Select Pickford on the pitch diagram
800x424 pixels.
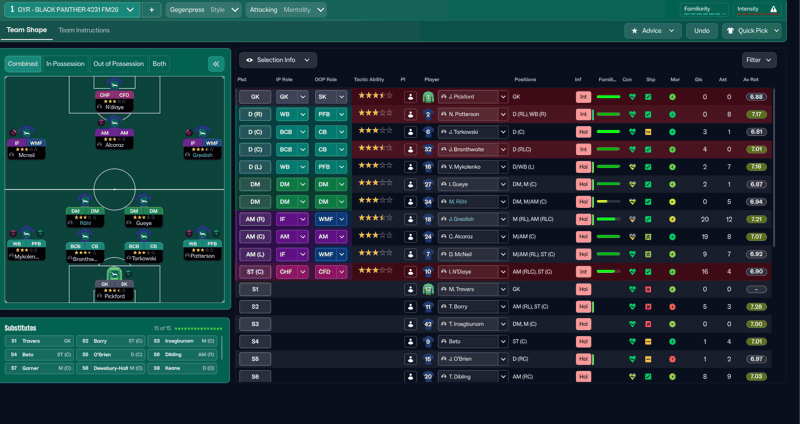(x=114, y=285)
